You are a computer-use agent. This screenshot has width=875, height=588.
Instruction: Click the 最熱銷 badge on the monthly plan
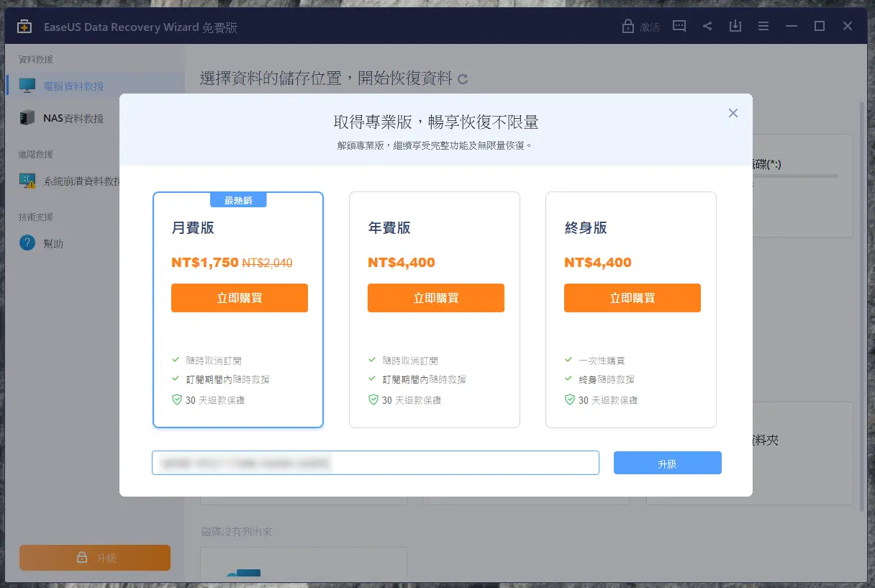[x=238, y=200]
